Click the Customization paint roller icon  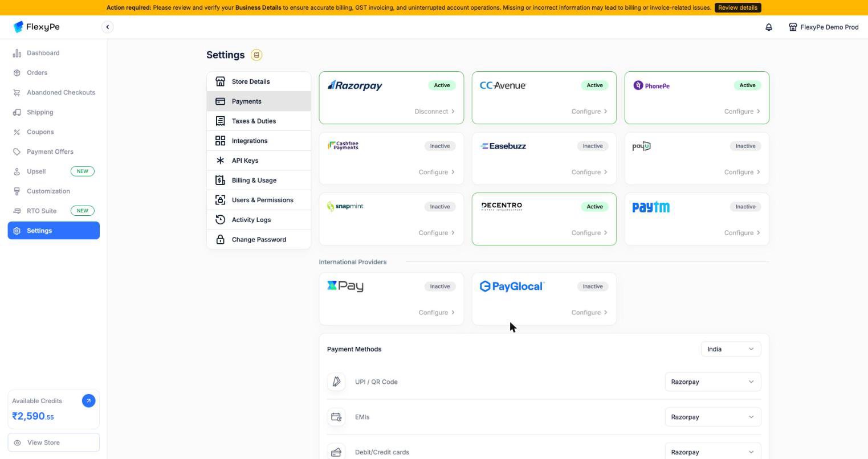click(x=17, y=191)
